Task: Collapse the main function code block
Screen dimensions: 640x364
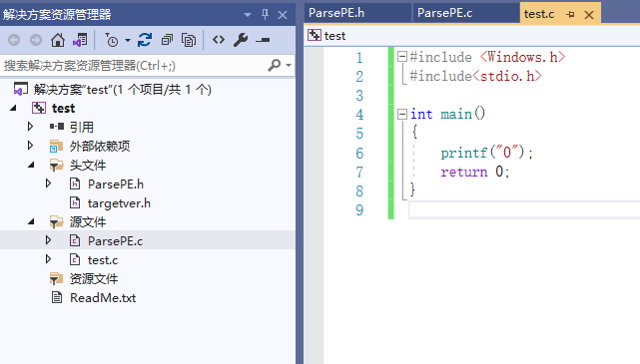Action: tap(402, 114)
